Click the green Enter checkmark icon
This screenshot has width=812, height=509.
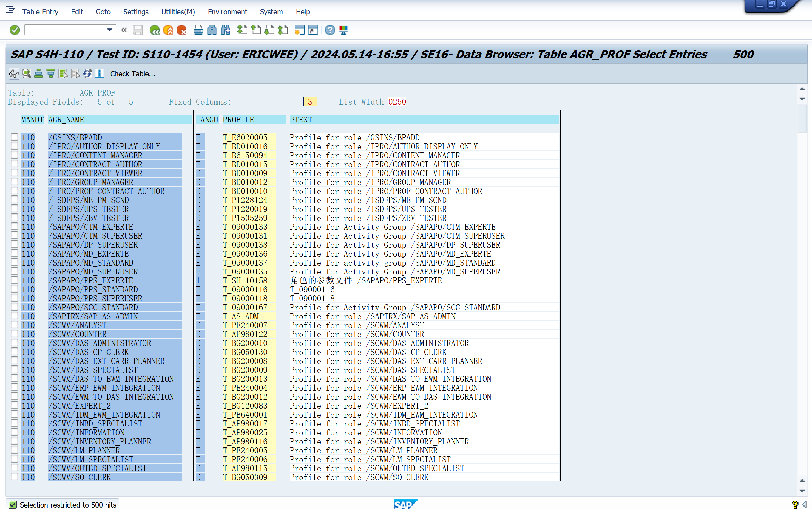[x=15, y=30]
